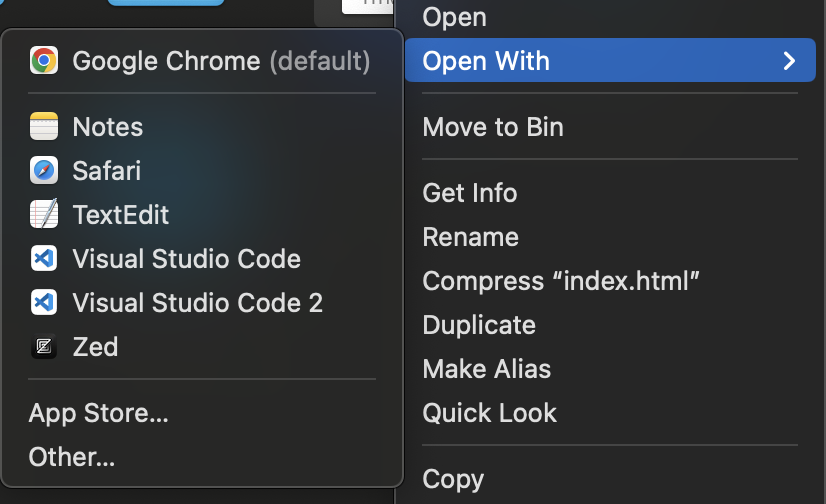Select Move to Bin
The image size is (826, 504).
point(610,126)
